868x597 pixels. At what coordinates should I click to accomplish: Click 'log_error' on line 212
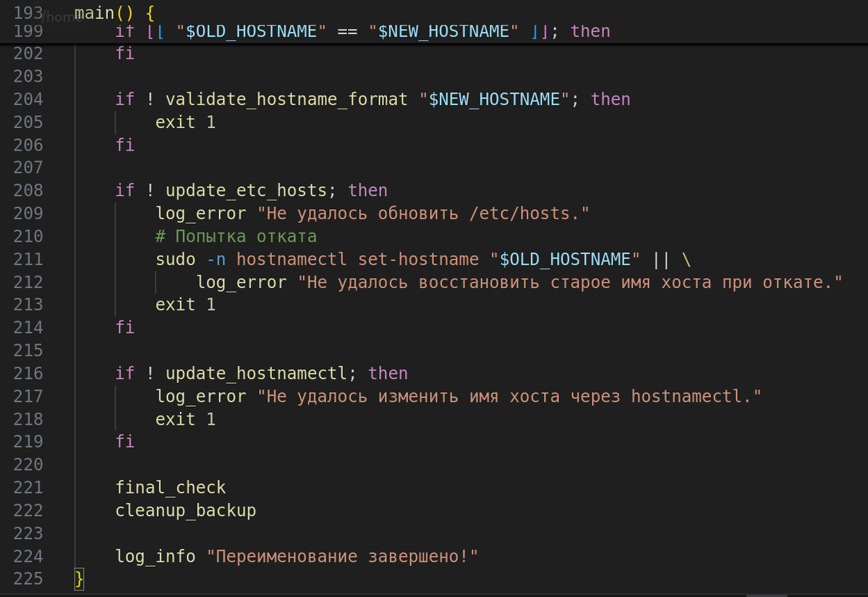pyautogui.click(x=242, y=282)
